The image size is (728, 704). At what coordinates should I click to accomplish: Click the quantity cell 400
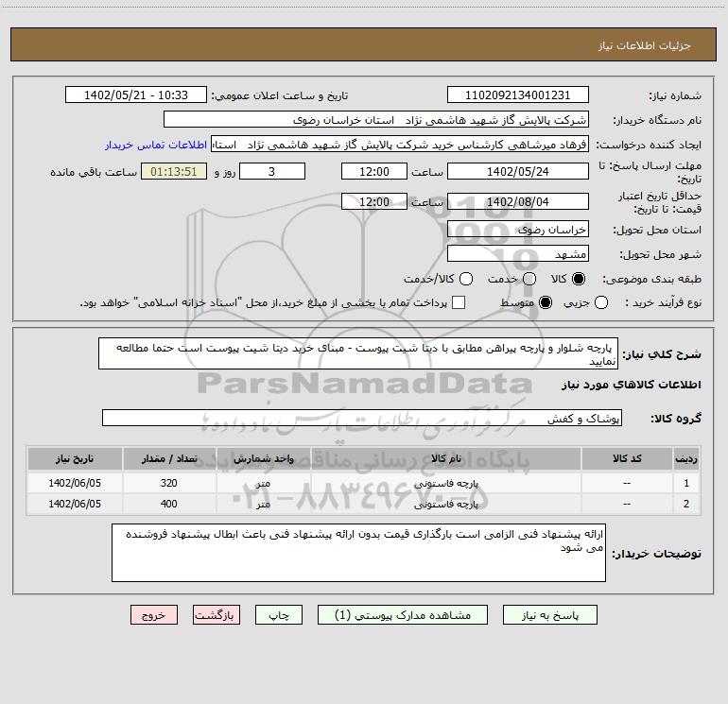click(169, 504)
